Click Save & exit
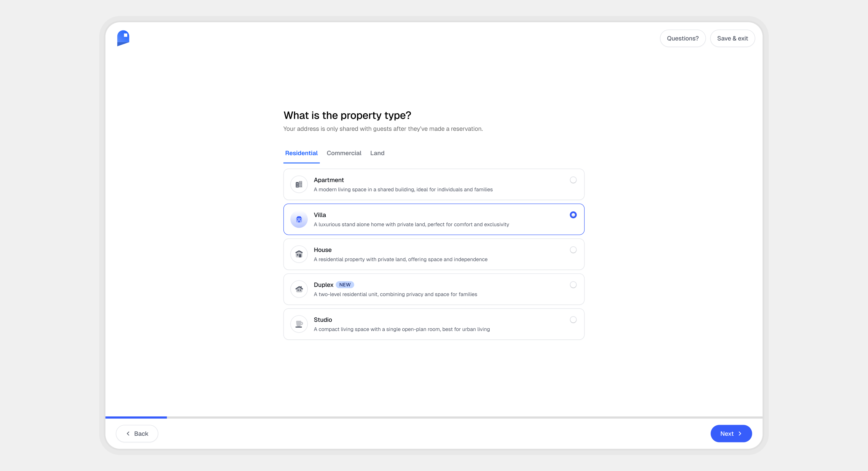The height and width of the screenshot is (471, 868). pyautogui.click(x=732, y=38)
